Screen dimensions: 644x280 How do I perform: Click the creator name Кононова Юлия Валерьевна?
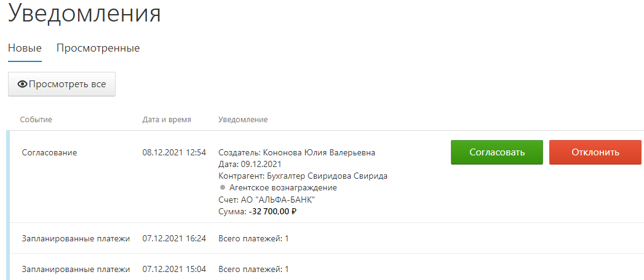click(319, 153)
